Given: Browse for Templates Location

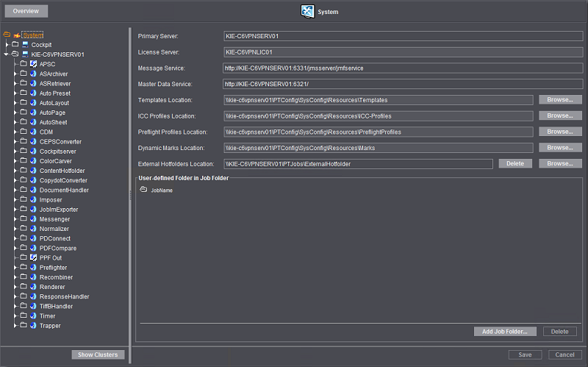Looking at the screenshot, I should [559, 99].
